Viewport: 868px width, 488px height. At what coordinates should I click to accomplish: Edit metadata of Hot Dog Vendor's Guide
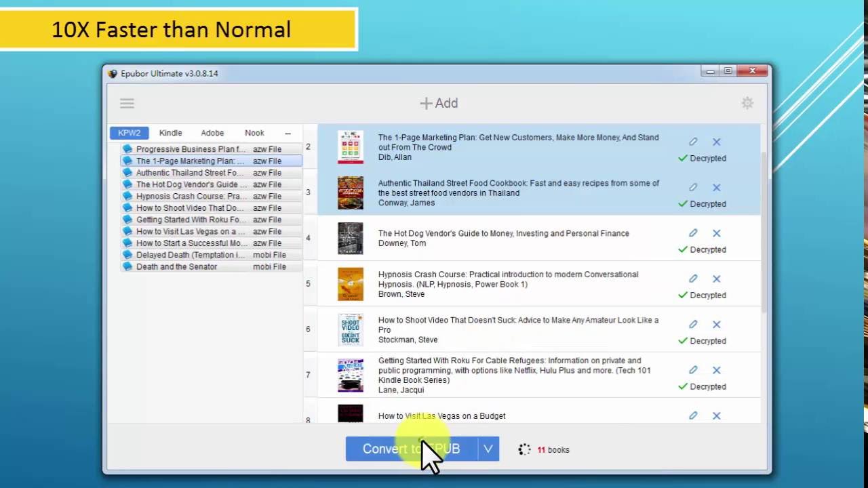[x=693, y=233]
